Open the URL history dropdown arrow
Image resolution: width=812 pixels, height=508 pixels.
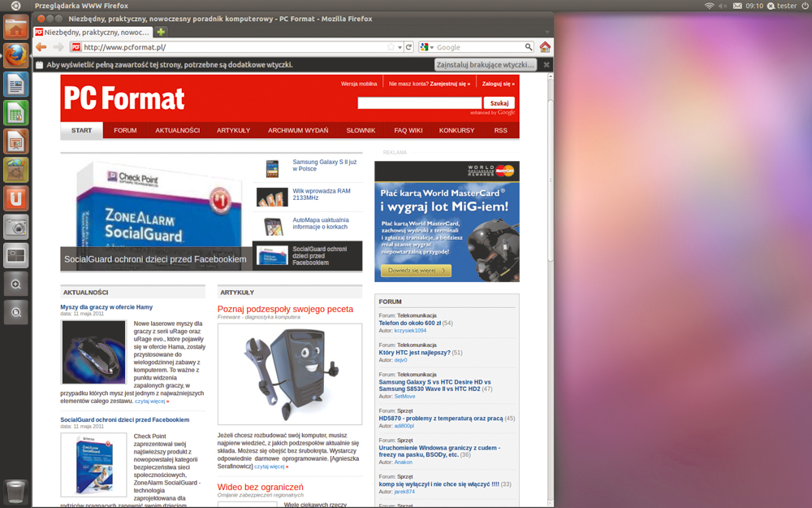point(400,47)
